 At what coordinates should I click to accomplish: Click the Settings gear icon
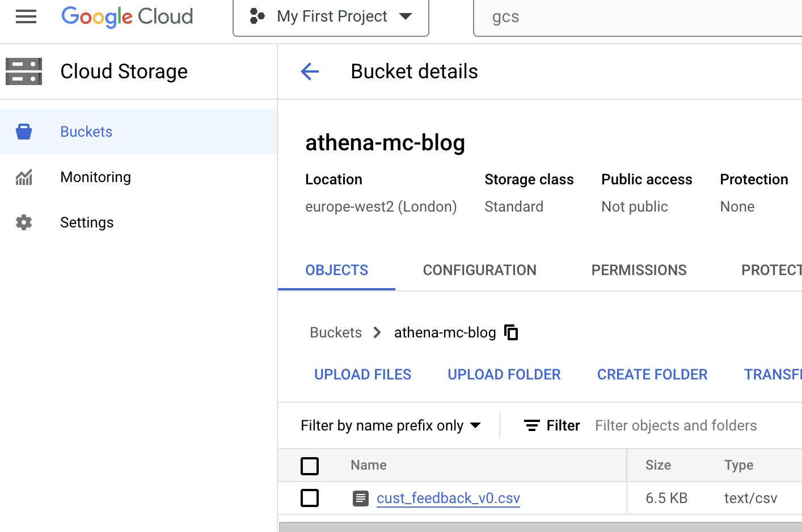click(x=24, y=222)
